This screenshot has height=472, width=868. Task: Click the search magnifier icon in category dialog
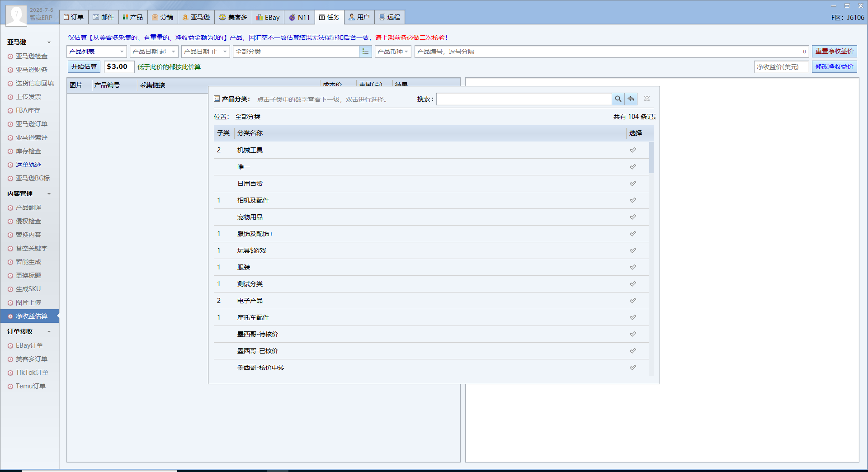coord(618,99)
